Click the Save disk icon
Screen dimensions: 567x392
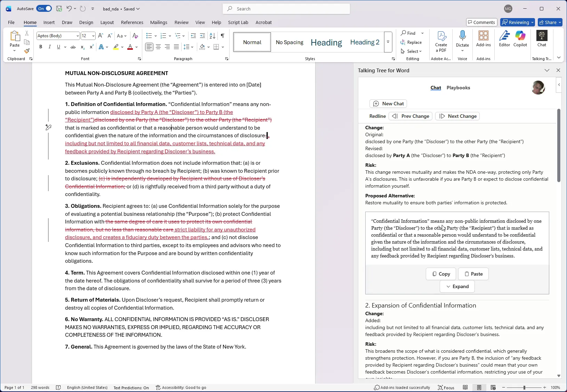click(x=59, y=9)
